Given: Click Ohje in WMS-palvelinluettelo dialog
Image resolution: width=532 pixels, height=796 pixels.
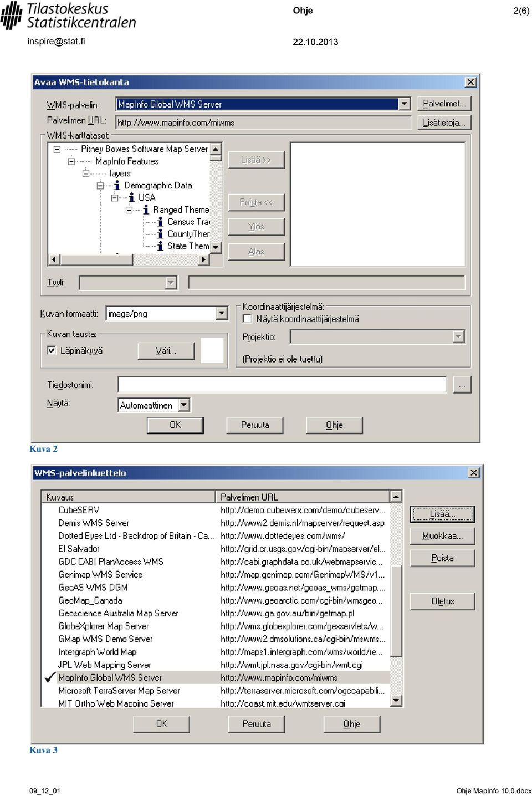Looking at the screenshot, I should pyautogui.click(x=352, y=723).
